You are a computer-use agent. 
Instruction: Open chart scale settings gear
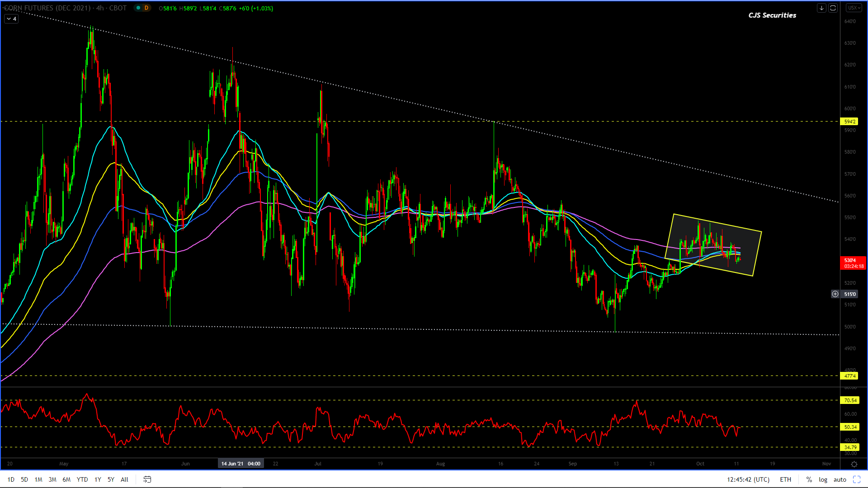tap(854, 464)
